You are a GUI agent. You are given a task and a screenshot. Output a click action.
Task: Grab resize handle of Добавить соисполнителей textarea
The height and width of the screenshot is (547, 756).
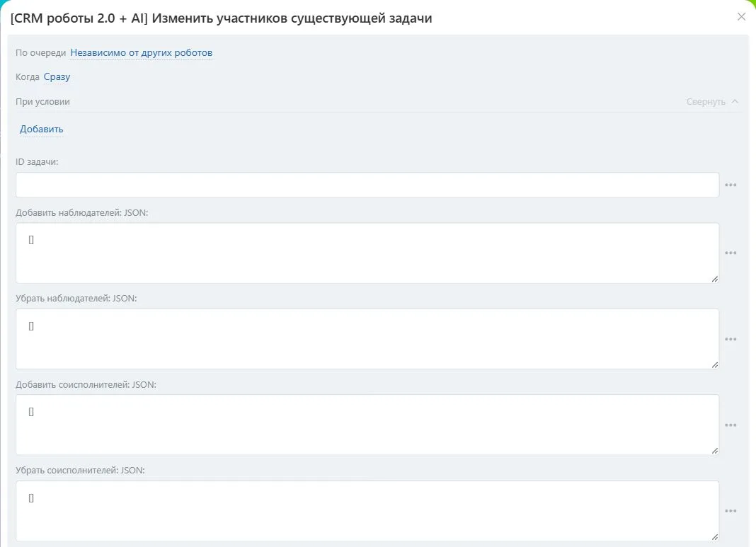coord(714,451)
